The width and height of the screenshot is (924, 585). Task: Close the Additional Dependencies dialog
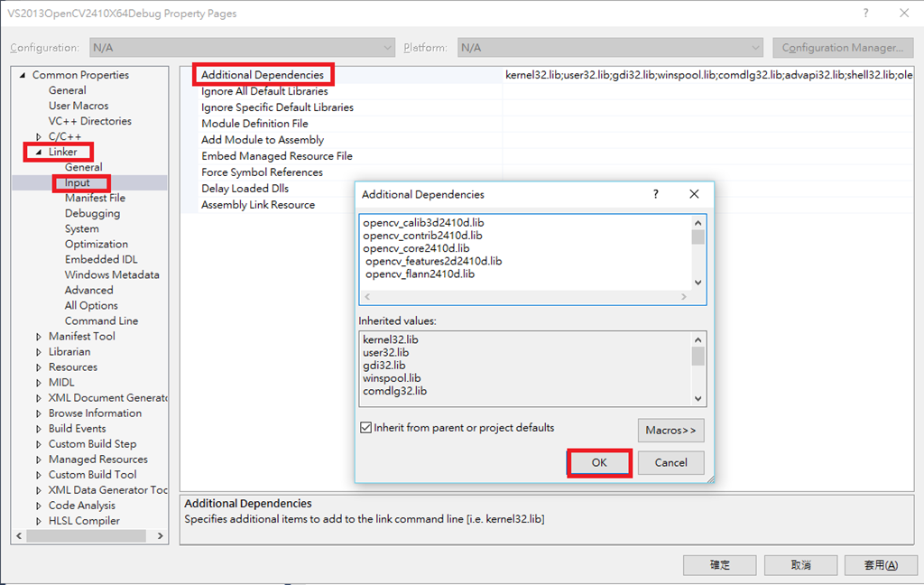pyautogui.click(x=694, y=194)
